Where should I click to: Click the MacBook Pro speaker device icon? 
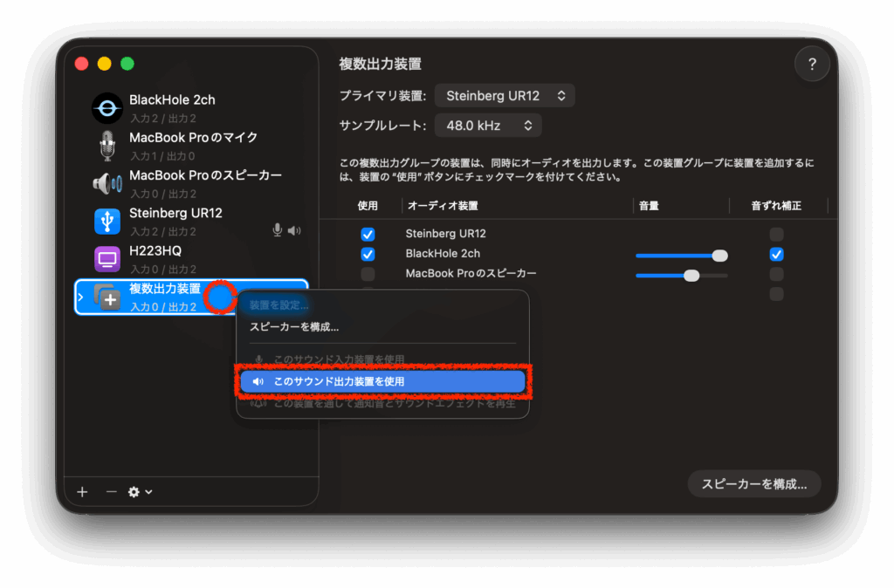pos(107,183)
